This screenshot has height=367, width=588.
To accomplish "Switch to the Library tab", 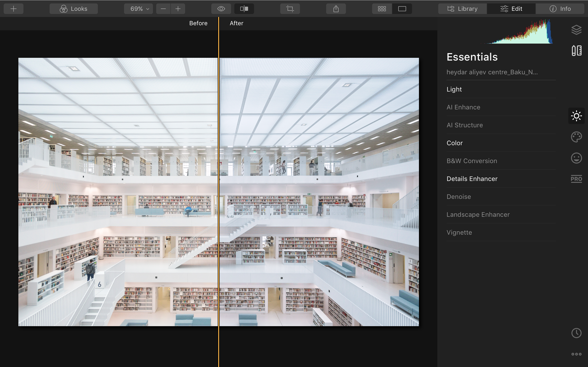I will point(462,9).
